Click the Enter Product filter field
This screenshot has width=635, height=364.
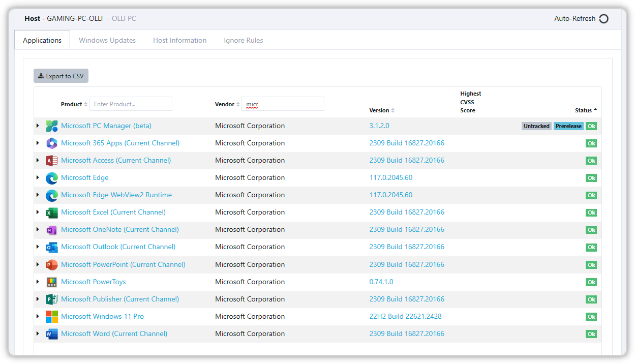pos(131,104)
